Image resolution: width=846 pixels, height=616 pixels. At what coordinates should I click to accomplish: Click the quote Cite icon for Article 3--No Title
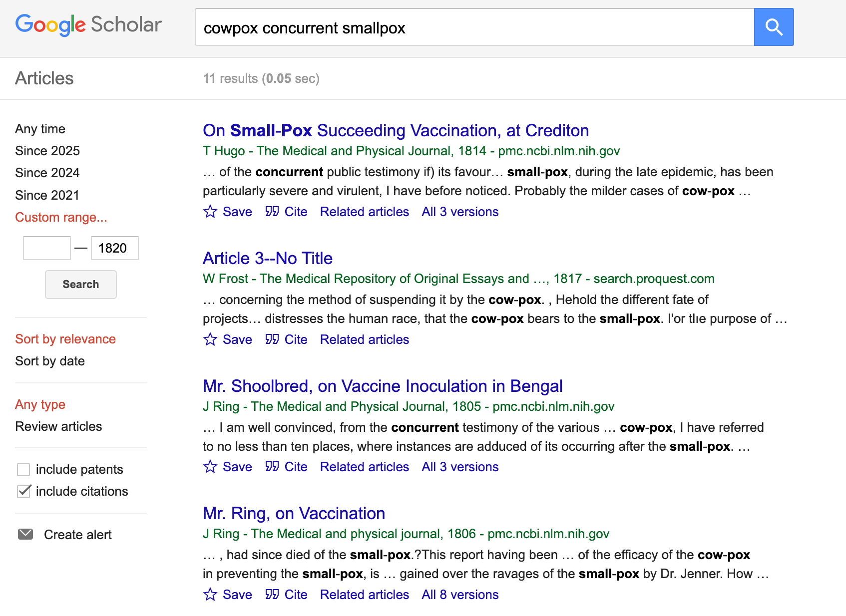pos(272,339)
